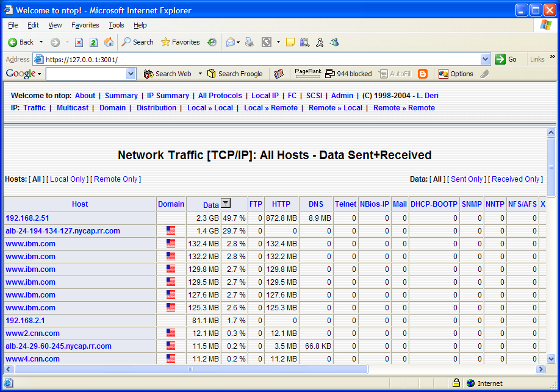Open the IP Summary page link

pyautogui.click(x=170, y=95)
